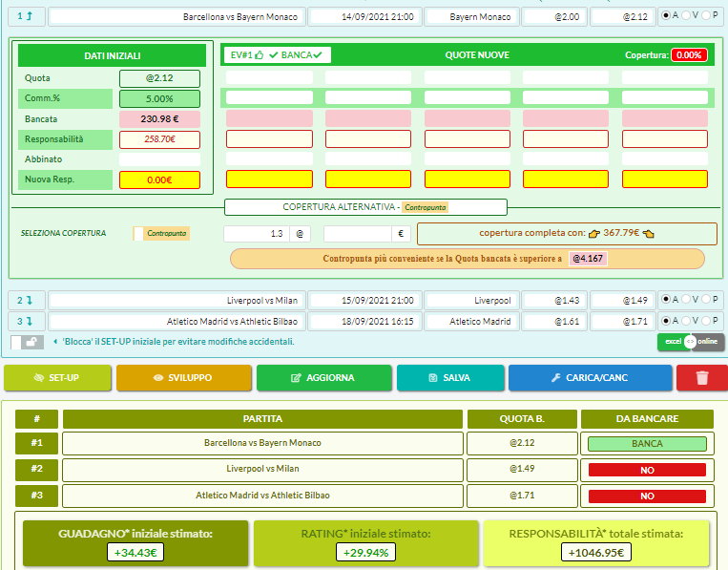728x570 pixels.
Task: Edit the 14/09/2021 21:00 date field
Action: click(365, 17)
